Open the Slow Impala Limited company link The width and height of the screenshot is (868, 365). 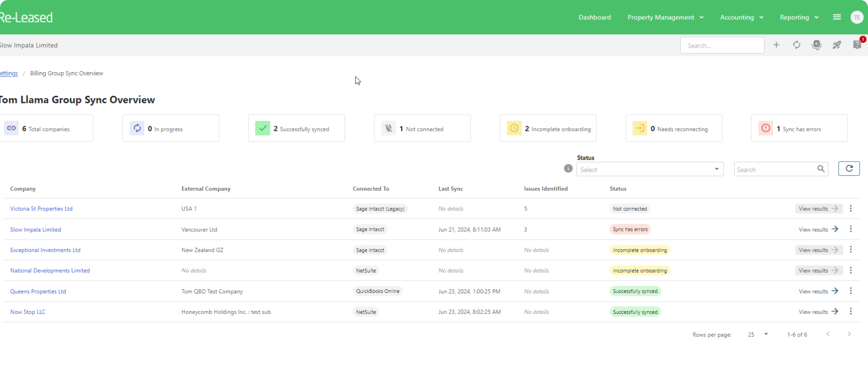tap(36, 229)
